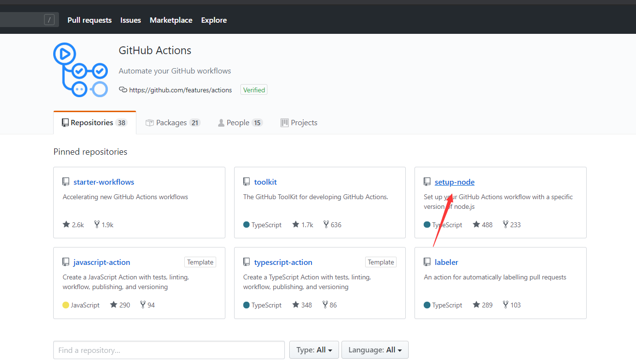Click the GitHub Actions organization title
Screen dimensions: 636x364
[155, 50]
